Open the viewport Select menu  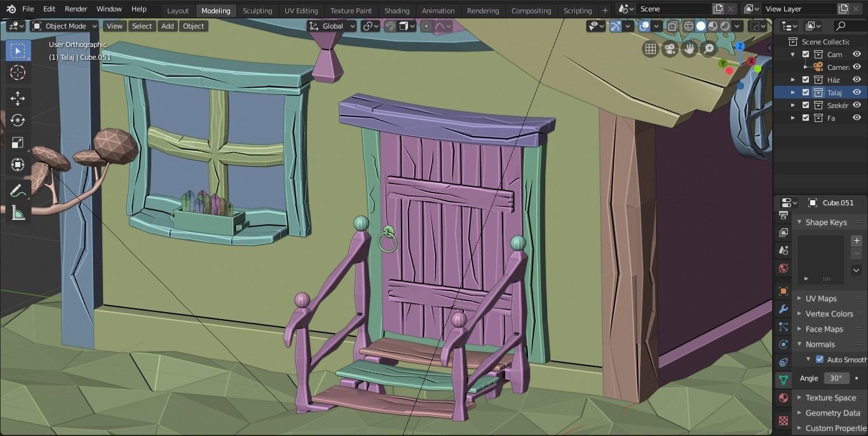point(142,26)
